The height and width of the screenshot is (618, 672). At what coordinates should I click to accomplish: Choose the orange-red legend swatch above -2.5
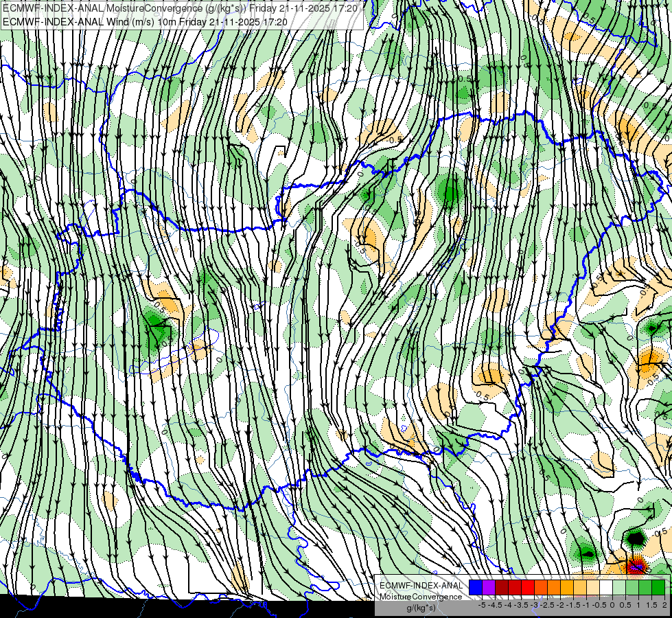(x=541, y=588)
